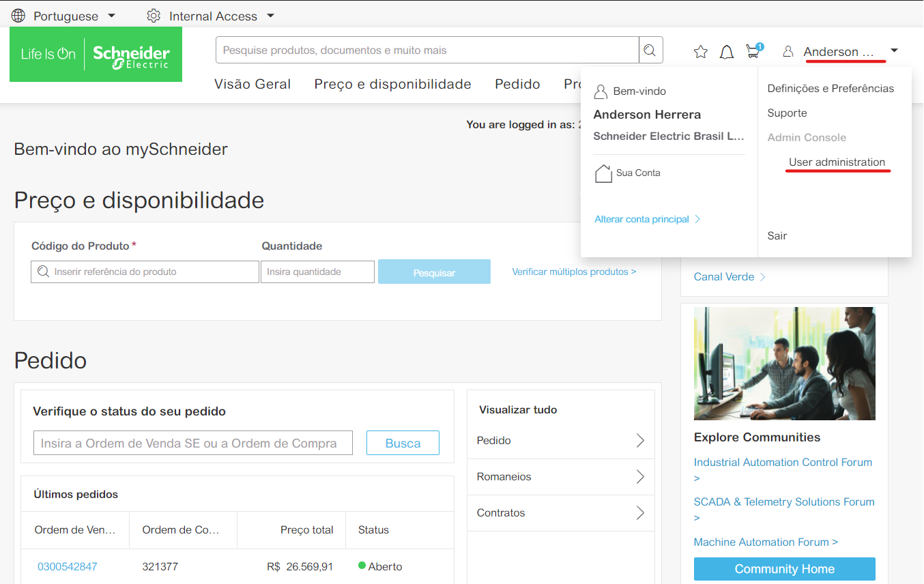Select Definições e Preferências menu item

831,88
